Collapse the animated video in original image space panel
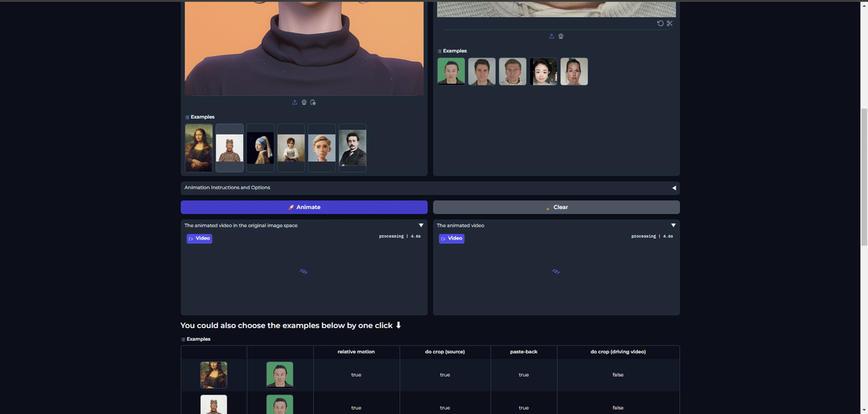The width and height of the screenshot is (868, 414). 421,225
